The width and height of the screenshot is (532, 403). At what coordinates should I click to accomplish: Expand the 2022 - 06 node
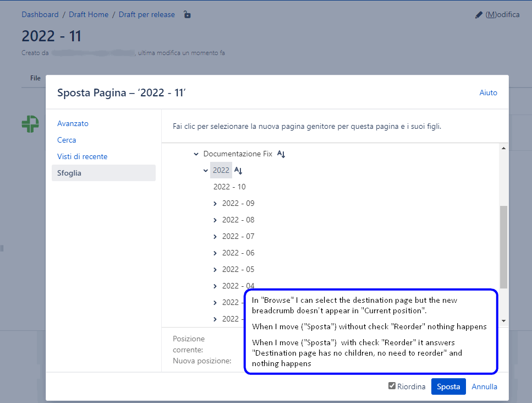click(215, 253)
